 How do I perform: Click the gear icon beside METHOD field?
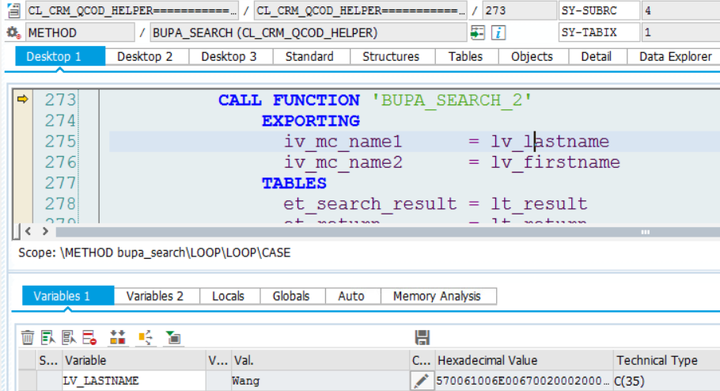[x=13, y=33]
